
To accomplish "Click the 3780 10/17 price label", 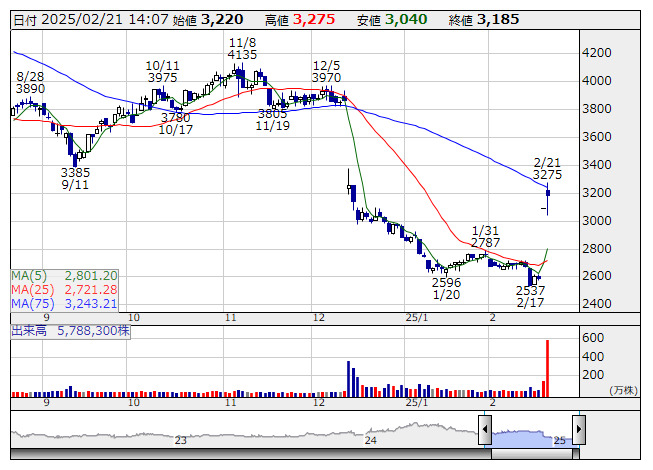I will point(176,124).
